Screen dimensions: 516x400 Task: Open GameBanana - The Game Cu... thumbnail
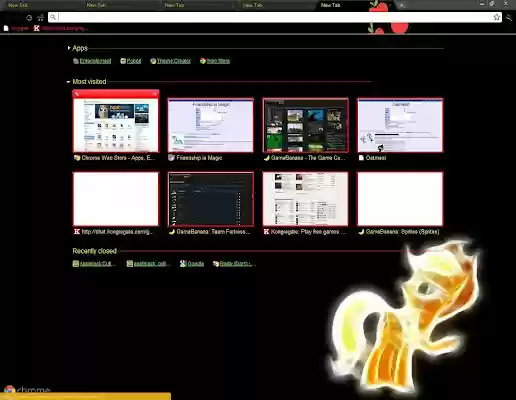click(x=306, y=125)
